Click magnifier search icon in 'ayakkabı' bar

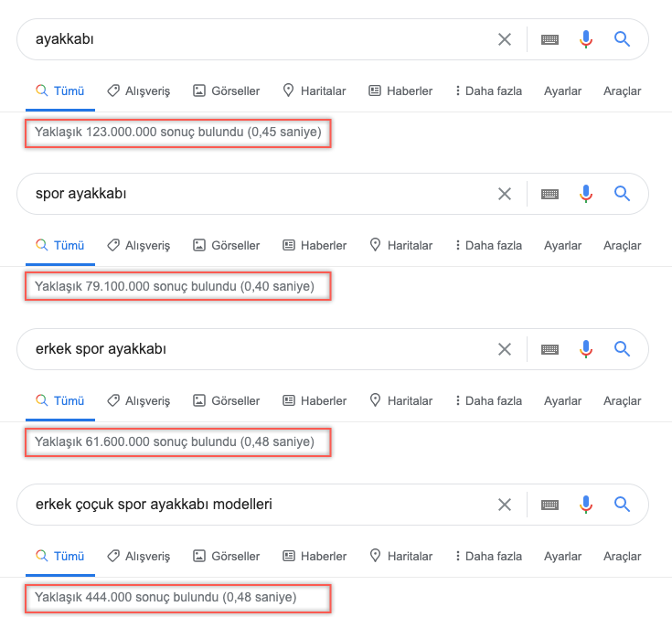(622, 39)
